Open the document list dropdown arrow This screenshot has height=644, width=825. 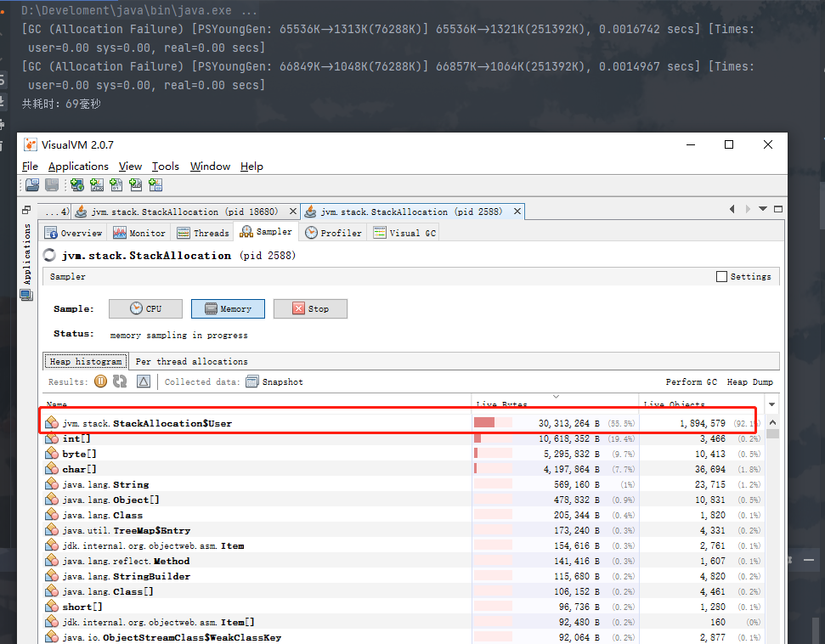click(763, 209)
